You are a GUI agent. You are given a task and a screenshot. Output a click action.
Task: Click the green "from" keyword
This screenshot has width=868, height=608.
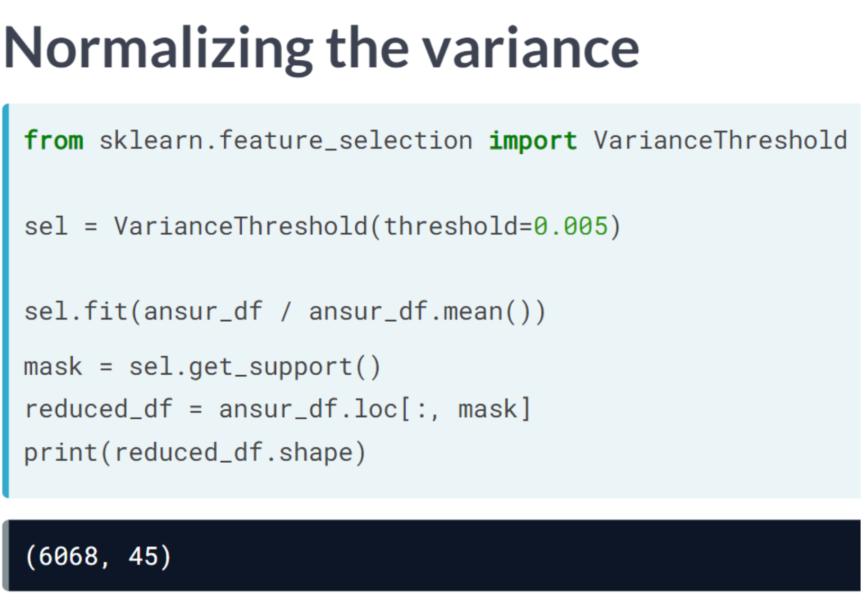[54, 141]
